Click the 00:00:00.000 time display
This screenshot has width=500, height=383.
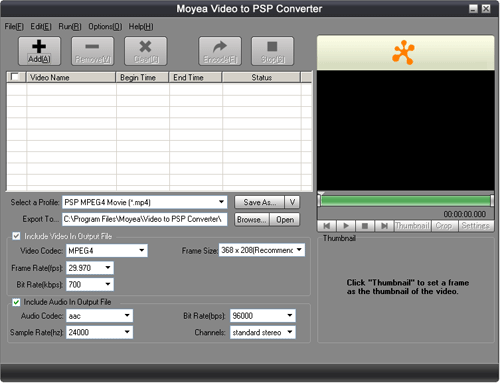[x=464, y=214]
